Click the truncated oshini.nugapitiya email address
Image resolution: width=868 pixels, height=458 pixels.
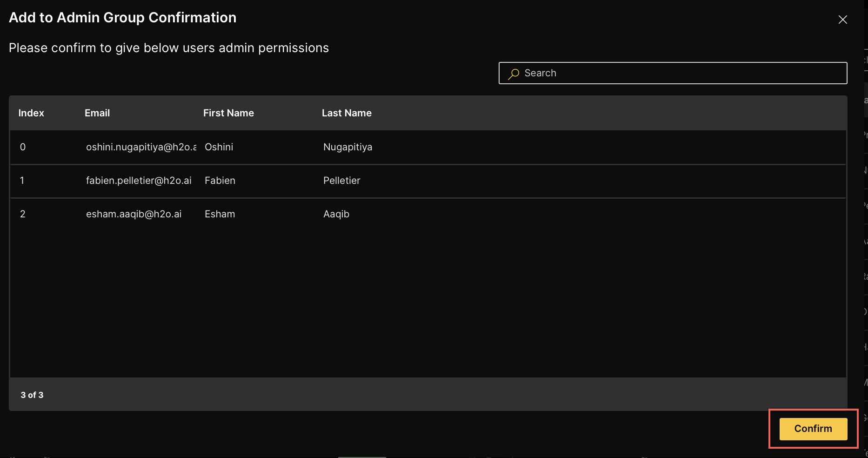click(141, 147)
